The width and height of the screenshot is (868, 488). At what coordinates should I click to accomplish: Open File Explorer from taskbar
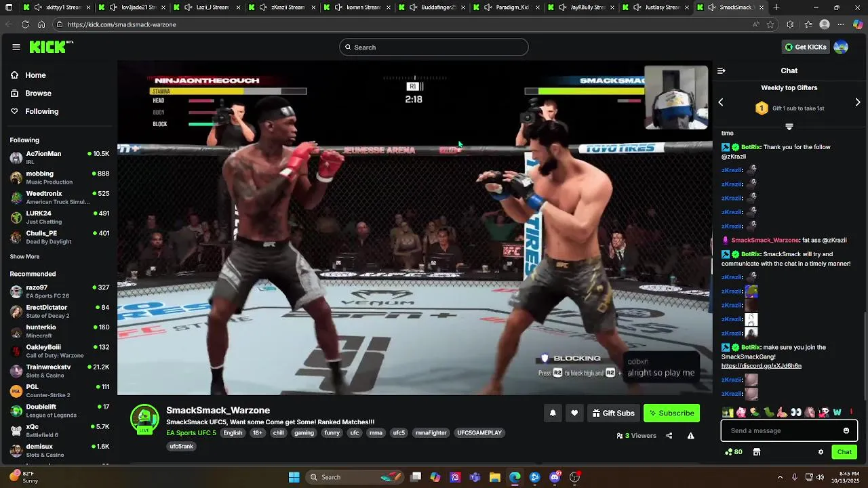pos(495,477)
